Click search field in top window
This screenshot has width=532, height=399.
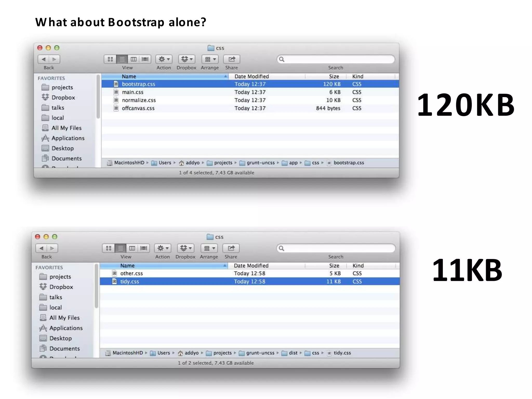pos(336,59)
